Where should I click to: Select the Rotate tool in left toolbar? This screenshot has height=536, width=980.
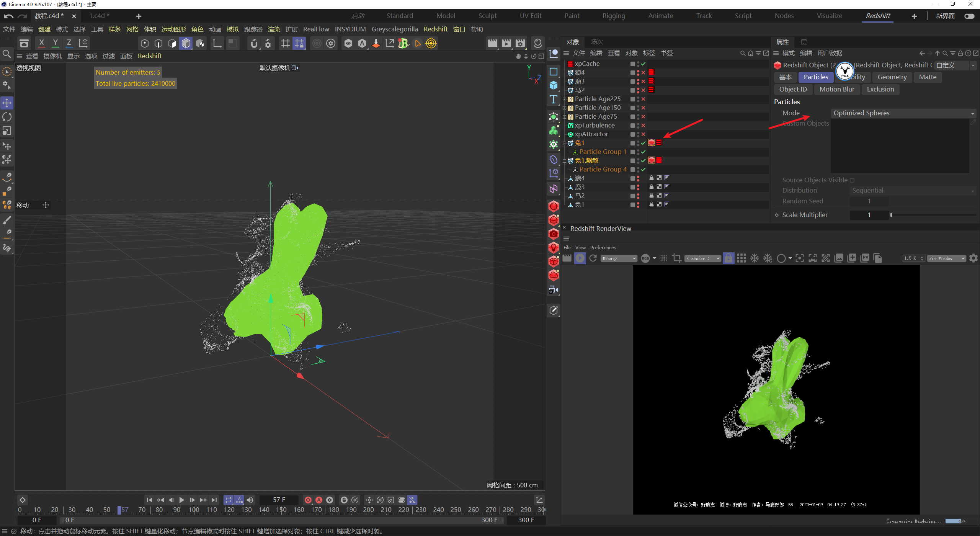[7, 117]
